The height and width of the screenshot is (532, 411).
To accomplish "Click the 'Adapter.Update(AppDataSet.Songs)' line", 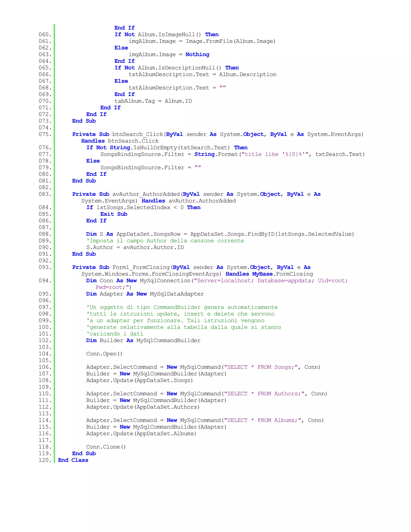I will click(x=139, y=380).
